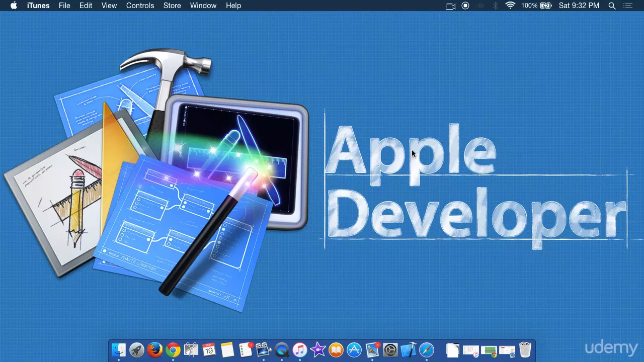This screenshot has height=362, width=644.
Task: Open Finder from the dock
Action: [x=119, y=350]
